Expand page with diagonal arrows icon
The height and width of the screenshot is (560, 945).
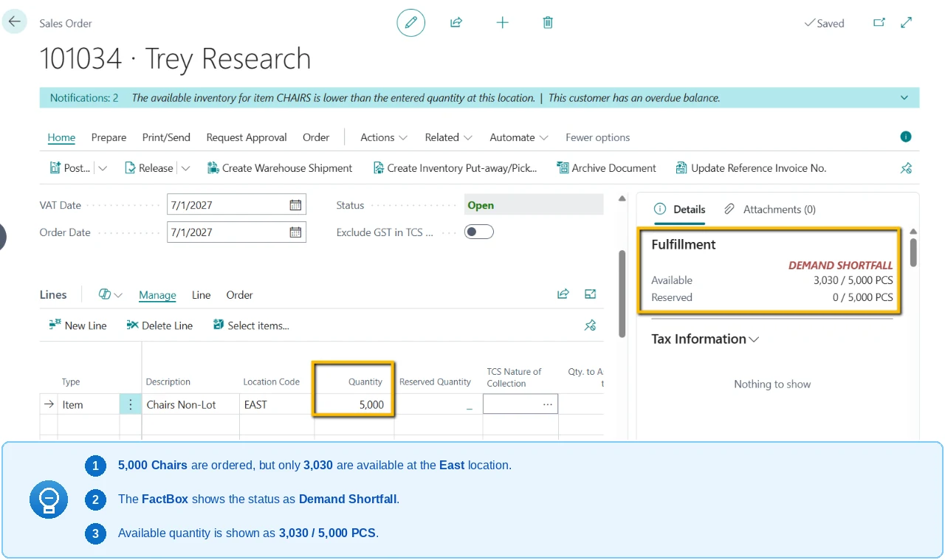(907, 23)
